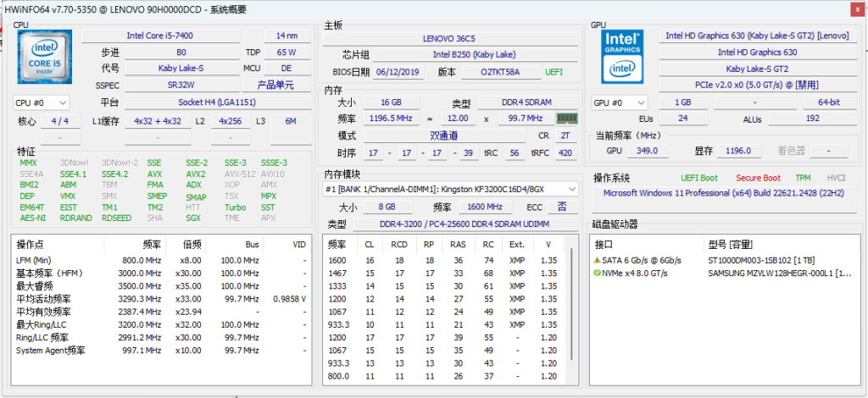Click the Intel Graphics GPU logo
The image size is (868, 398).
click(622, 57)
